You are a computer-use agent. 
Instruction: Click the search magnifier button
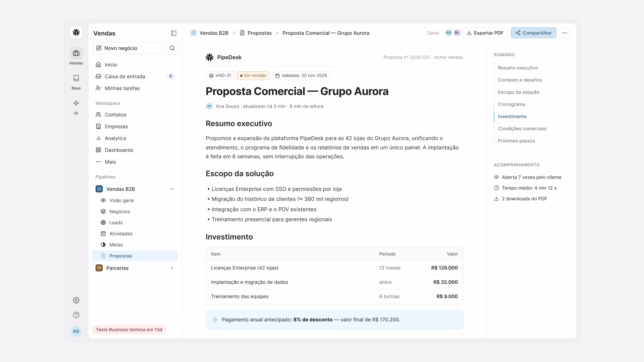tap(172, 48)
